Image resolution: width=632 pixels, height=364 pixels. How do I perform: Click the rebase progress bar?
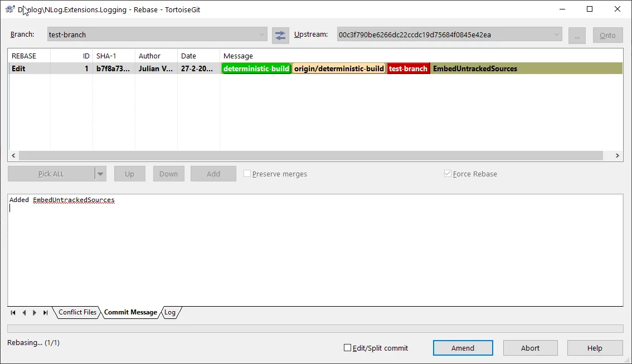(x=315, y=328)
